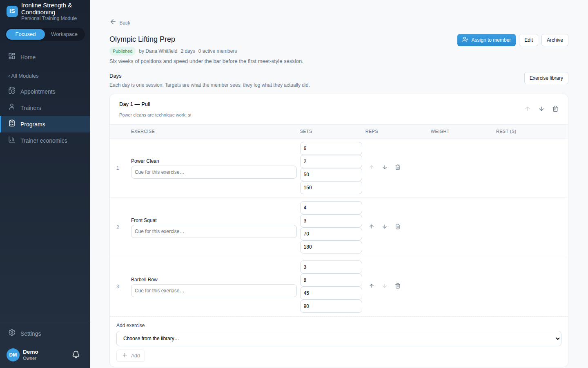
Task: Go to Appointments
Action: pyautogui.click(x=45, y=92)
